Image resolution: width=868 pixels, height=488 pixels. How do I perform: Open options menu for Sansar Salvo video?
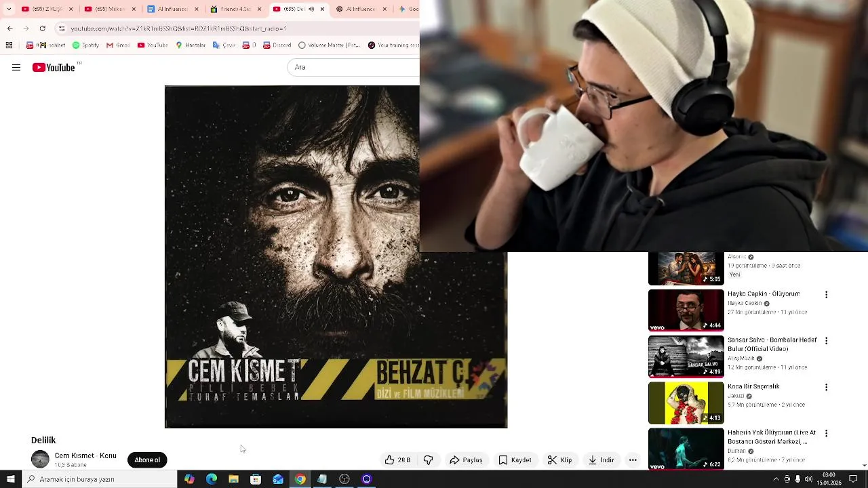[826, 341]
